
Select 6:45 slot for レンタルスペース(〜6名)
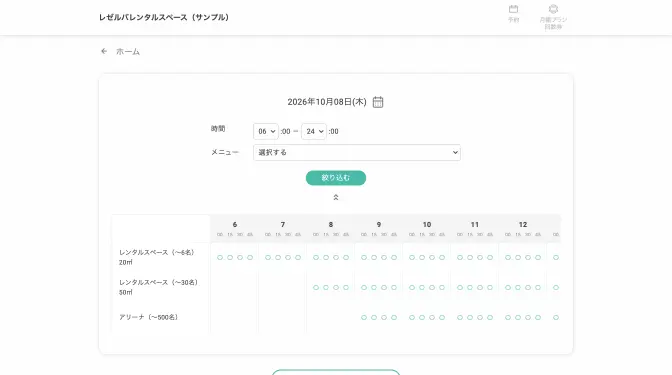250,258
